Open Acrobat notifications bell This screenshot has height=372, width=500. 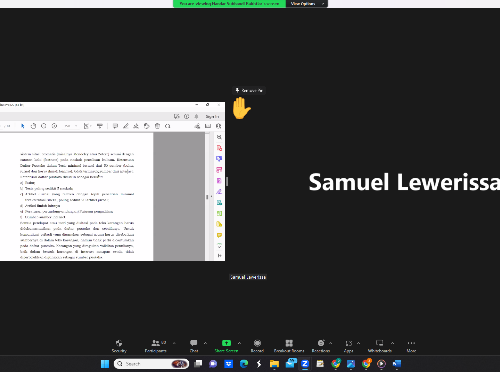(x=196, y=116)
